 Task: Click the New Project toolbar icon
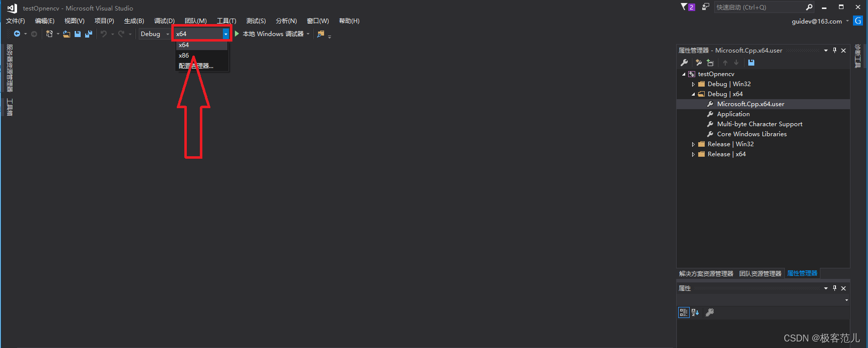pos(49,34)
